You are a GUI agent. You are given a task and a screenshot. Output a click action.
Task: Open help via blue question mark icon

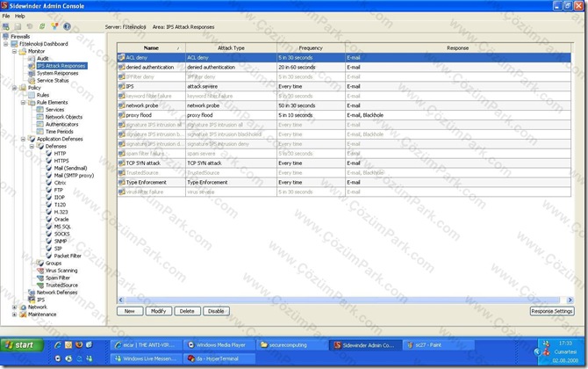click(x=67, y=26)
